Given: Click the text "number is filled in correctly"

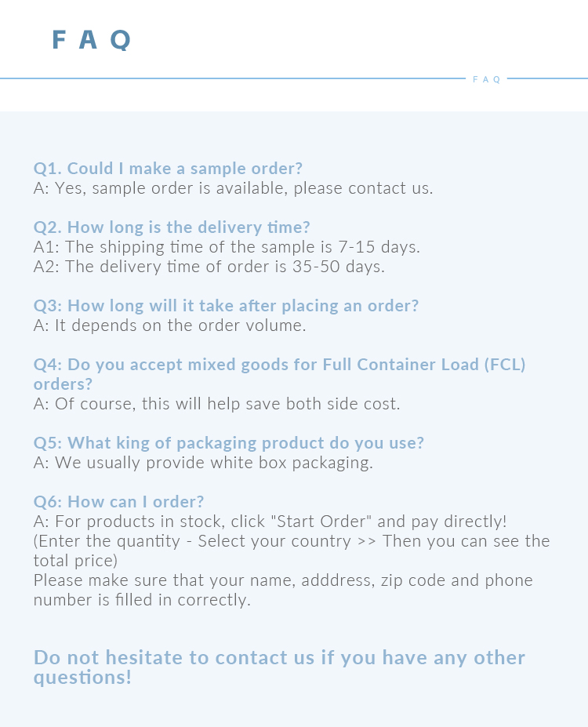Looking at the screenshot, I should pos(142,600).
